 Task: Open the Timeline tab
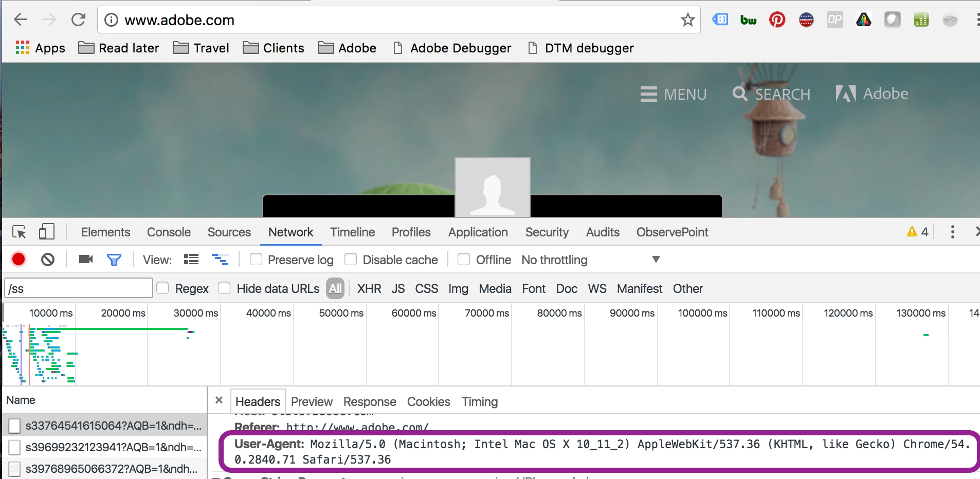(353, 232)
